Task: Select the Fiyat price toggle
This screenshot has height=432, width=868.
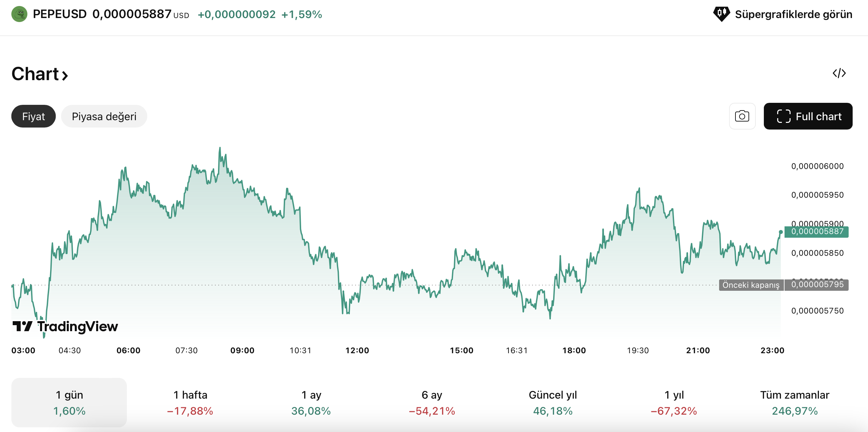Action: point(33,116)
